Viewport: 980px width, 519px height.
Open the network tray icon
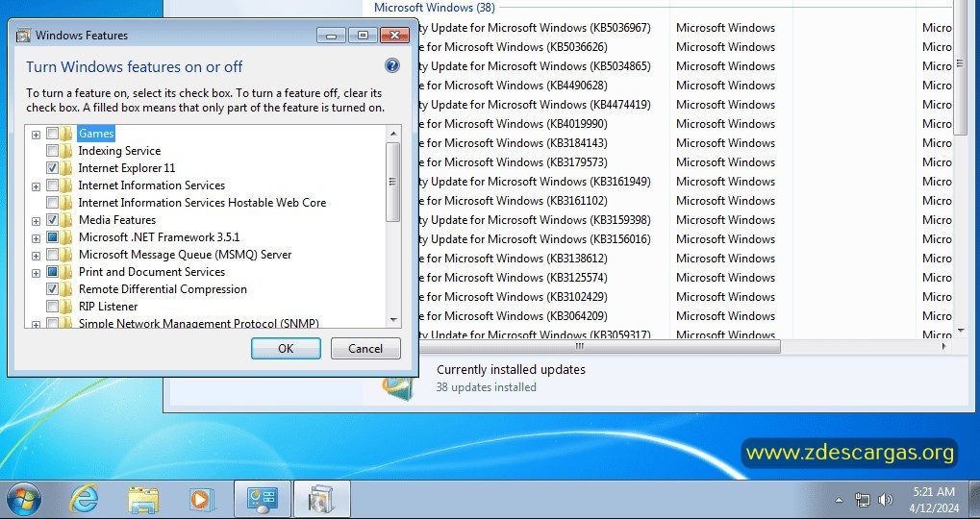pos(863,500)
